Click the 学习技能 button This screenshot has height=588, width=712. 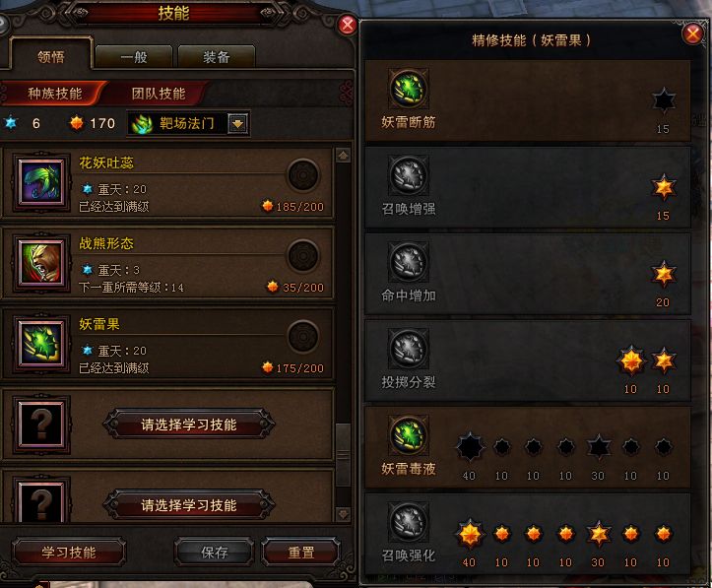69,553
